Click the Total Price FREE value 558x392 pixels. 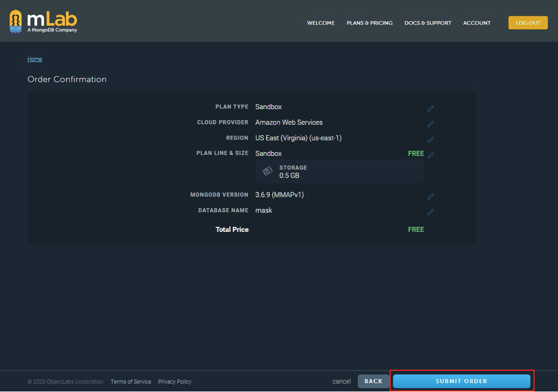(x=416, y=230)
